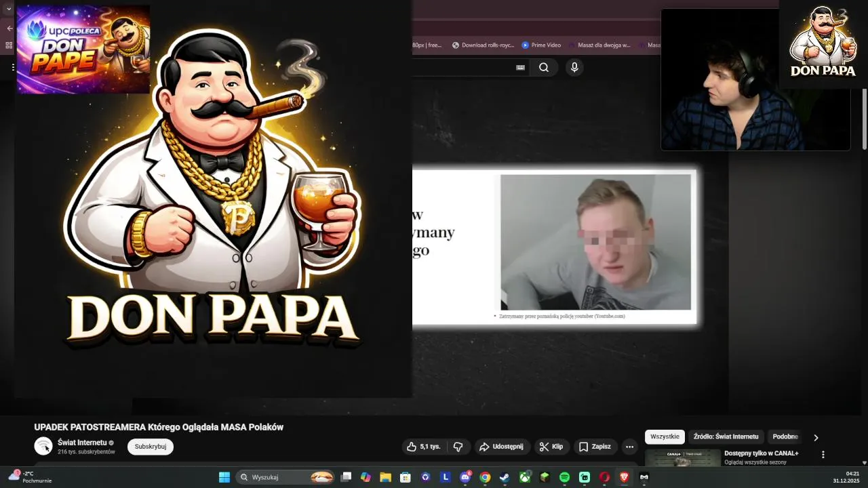Select the Źródło: Świat Internetu chip

click(x=726, y=436)
